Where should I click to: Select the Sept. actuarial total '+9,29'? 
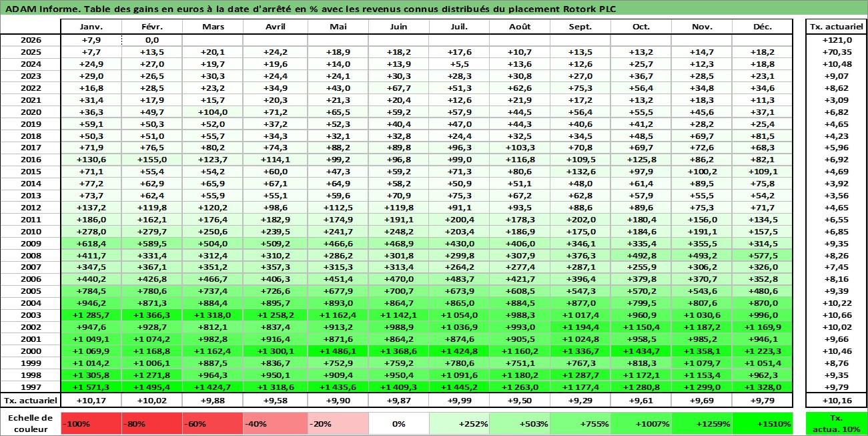580,401
